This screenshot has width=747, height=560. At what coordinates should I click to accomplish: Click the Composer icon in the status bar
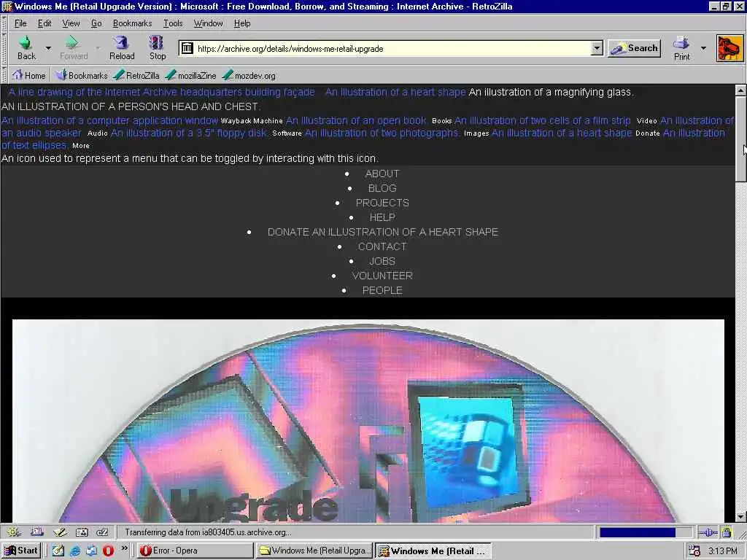(60, 532)
